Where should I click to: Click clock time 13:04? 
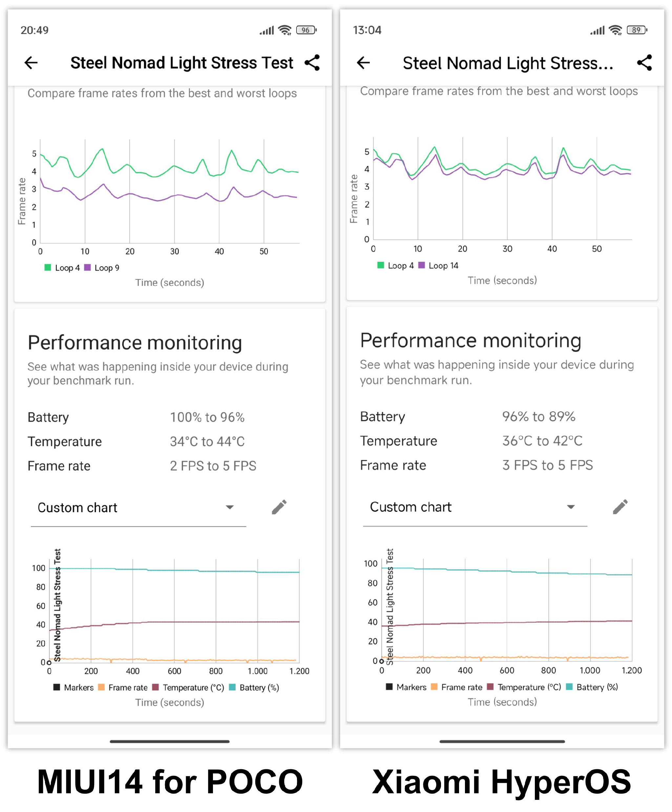(367, 30)
